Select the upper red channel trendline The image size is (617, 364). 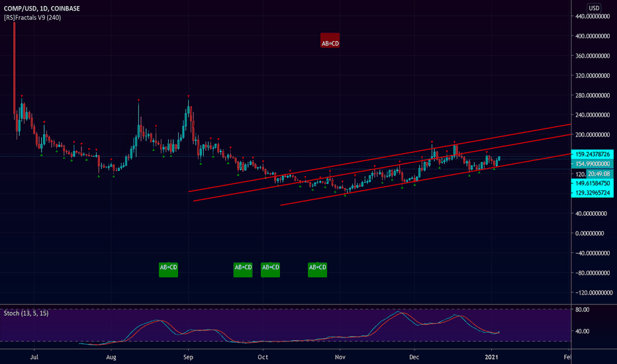click(380, 158)
